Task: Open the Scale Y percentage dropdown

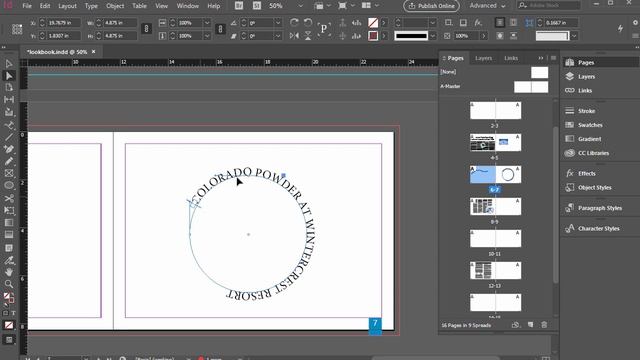Action: click(207, 36)
